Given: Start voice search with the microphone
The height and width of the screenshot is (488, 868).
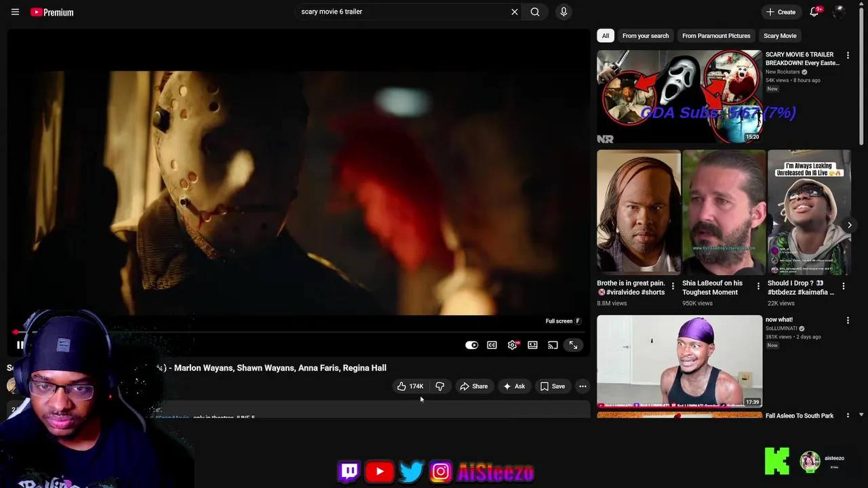Looking at the screenshot, I should tap(564, 12).
